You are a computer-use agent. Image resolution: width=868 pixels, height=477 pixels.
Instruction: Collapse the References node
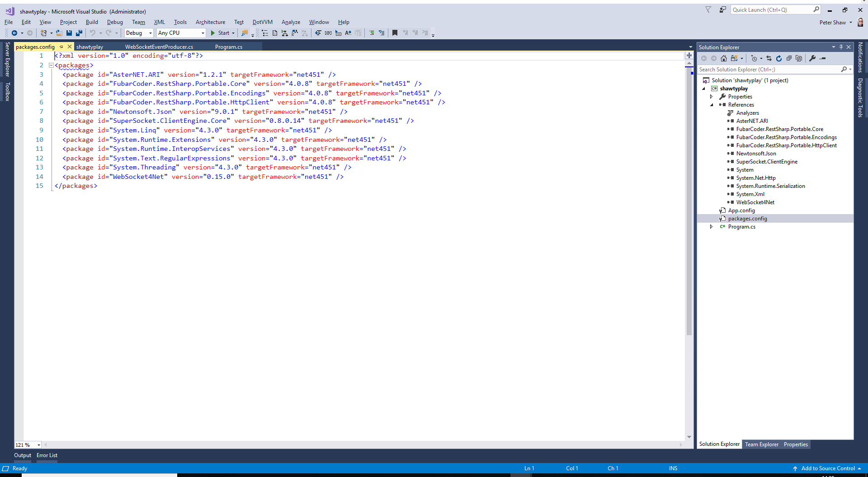point(712,104)
